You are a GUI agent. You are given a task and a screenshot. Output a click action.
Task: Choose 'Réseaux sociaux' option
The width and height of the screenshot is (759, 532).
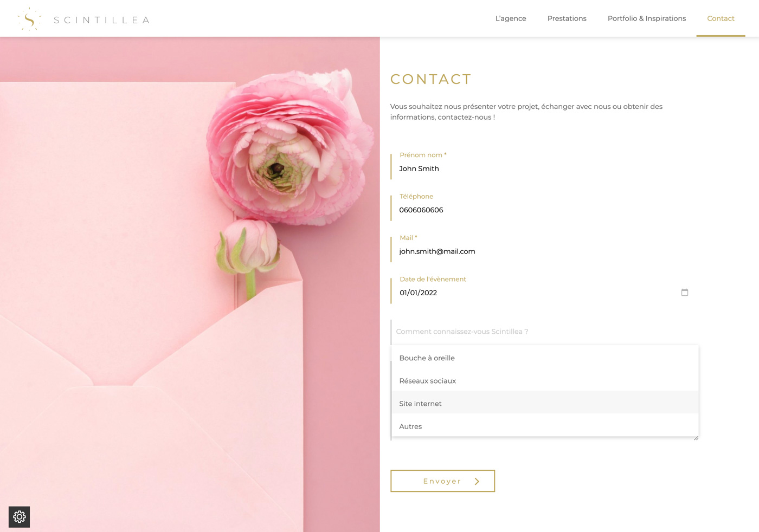(545, 381)
